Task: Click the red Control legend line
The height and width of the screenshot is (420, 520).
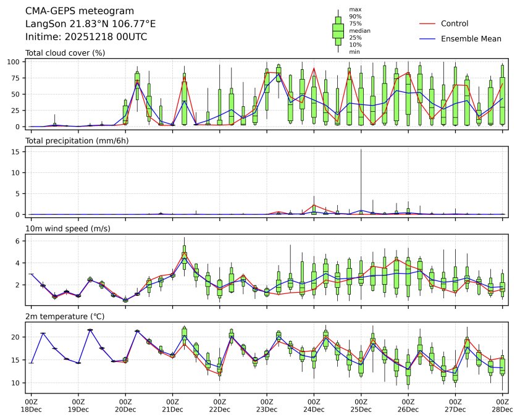Action: [428, 23]
